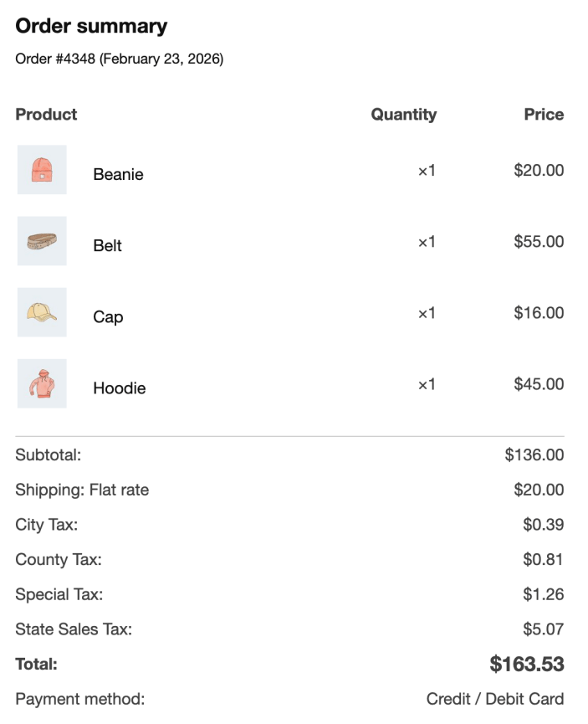
Task: Click the Price column header
Action: click(544, 115)
